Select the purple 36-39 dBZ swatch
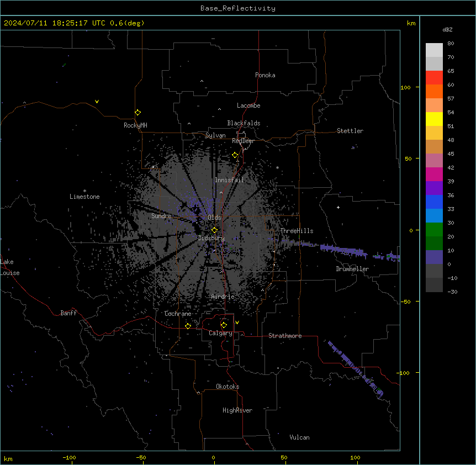Viewport: 476px width, 465px height. pos(434,188)
